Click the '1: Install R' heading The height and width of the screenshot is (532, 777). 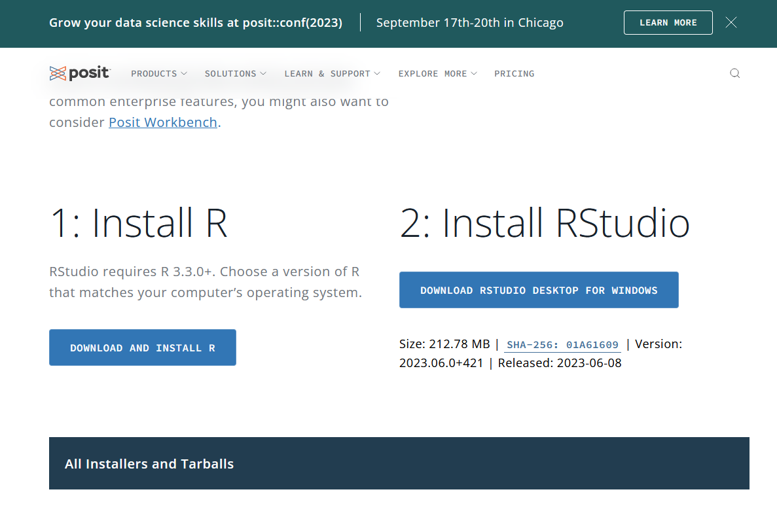click(139, 223)
